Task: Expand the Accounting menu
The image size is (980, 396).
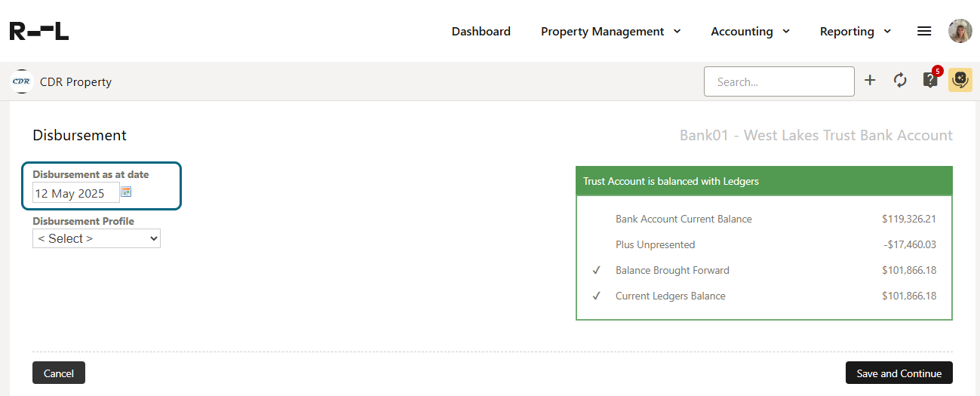Action: pyautogui.click(x=751, y=32)
